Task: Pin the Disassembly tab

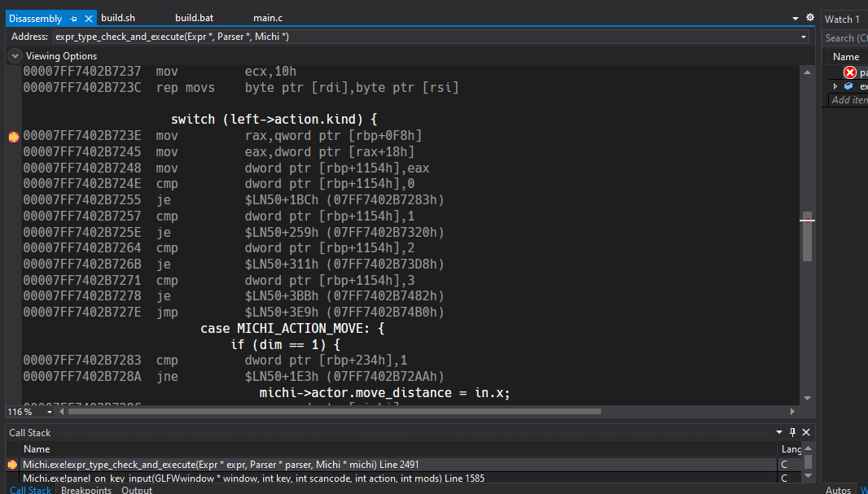Action: pyautogui.click(x=73, y=18)
